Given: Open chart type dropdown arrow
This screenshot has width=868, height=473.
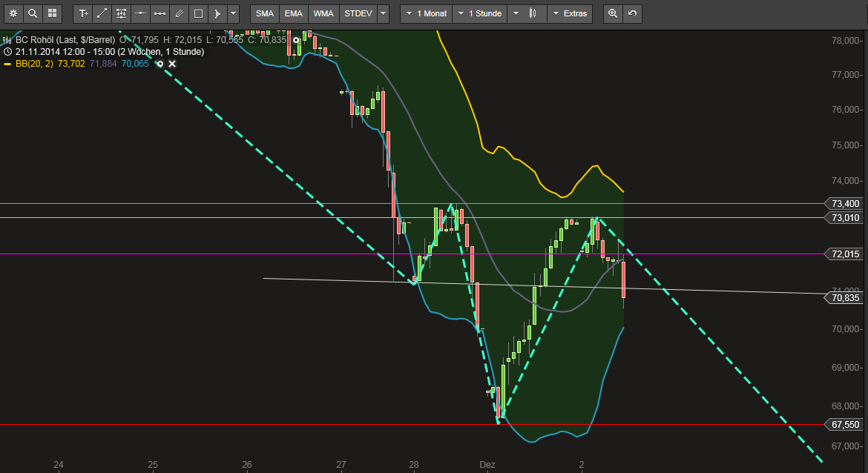Looking at the screenshot, I should pos(516,13).
